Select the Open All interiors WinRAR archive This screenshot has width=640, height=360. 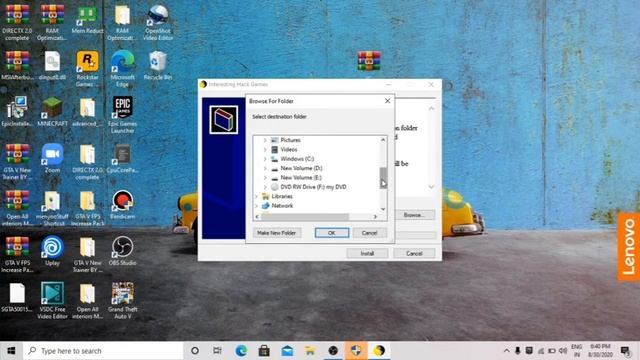17,201
